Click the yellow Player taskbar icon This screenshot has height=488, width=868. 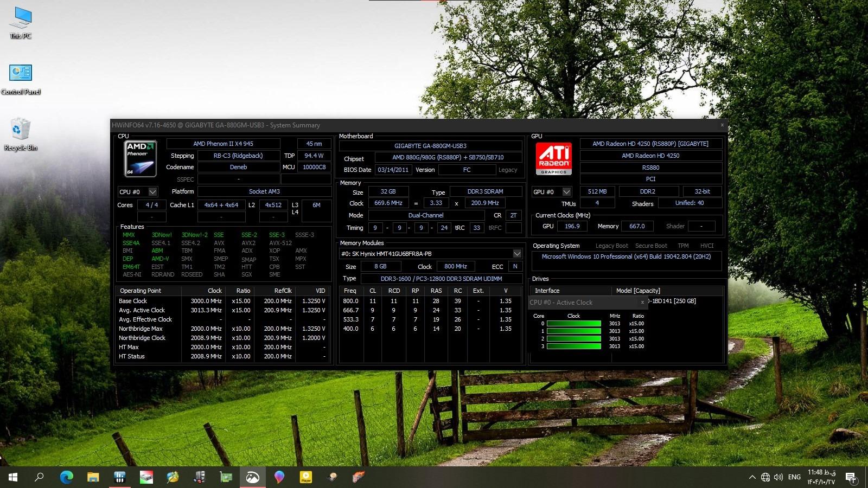click(x=306, y=477)
